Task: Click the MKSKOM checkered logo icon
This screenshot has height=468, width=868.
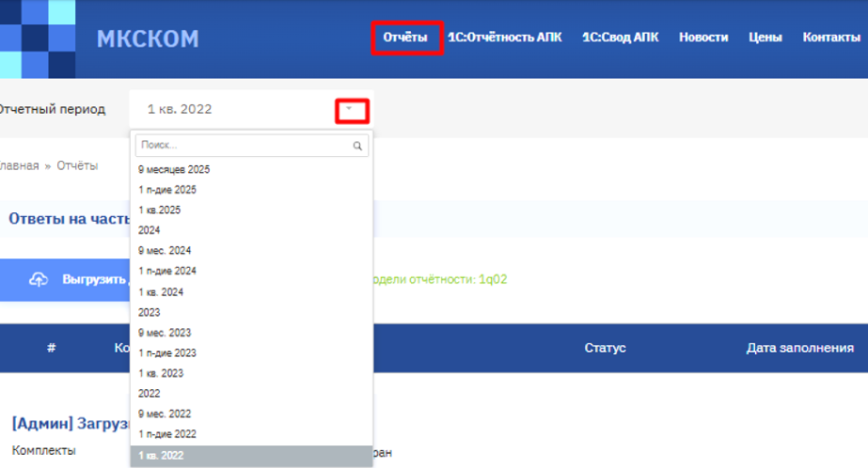Action: (37, 39)
